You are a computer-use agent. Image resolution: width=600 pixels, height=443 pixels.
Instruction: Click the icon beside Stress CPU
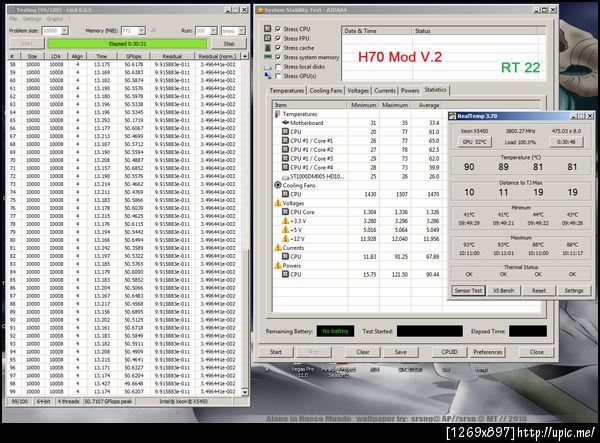(267, 29)
